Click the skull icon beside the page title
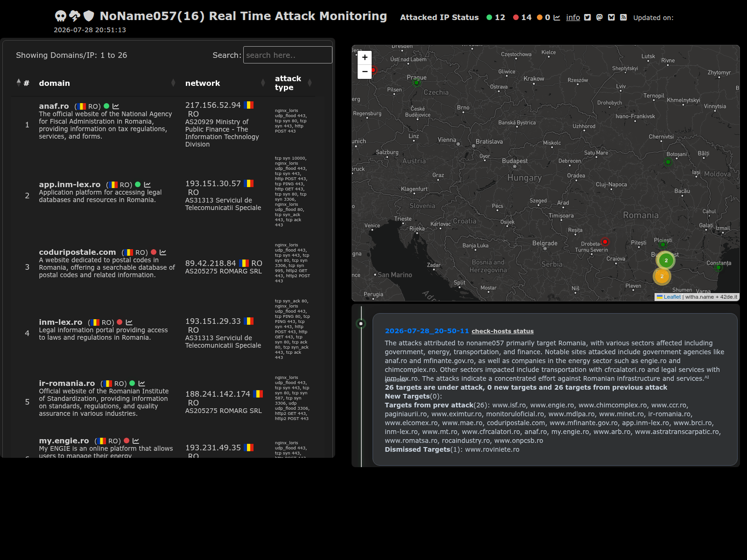Screen dimensions: 747x560 pyautogui.click(x=61, y=16)
